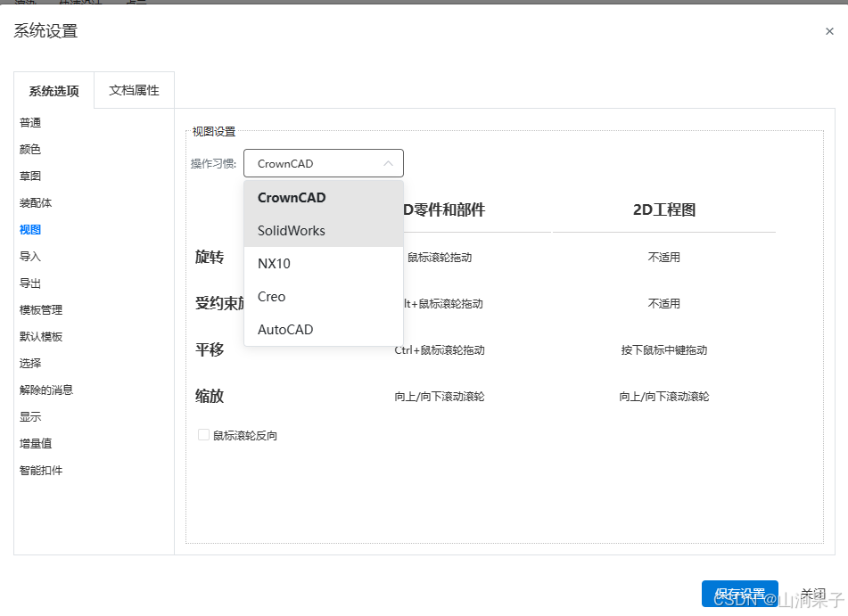This screenshot has height=616, width=848.
Task: Choose SolidWorks from the dropdown list
Action: [x=324, y=230]
